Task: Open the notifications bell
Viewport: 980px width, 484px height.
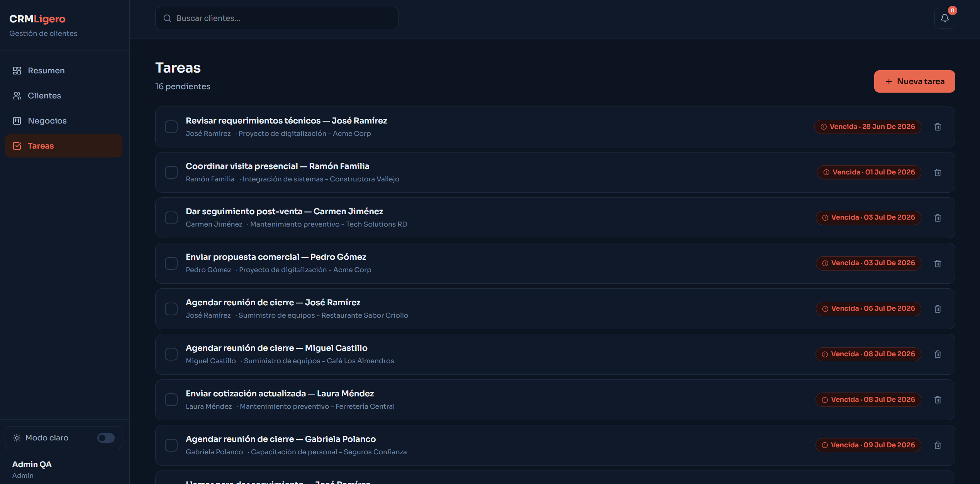Action: point(944,18)
